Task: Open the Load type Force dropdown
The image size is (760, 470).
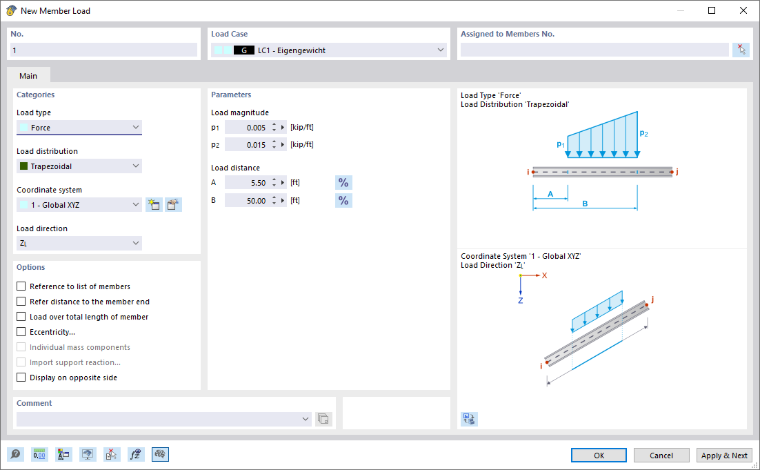Action: click(x=79, y=127)
